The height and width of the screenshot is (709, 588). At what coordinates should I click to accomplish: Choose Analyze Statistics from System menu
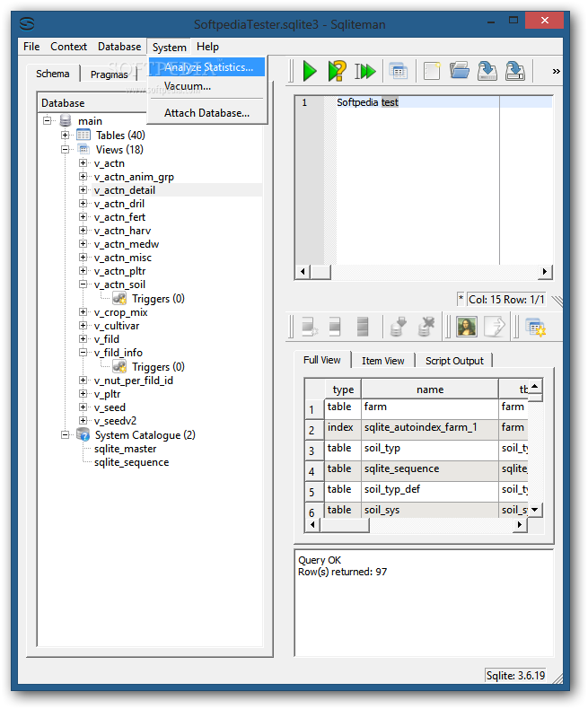[x=207, y=67]
